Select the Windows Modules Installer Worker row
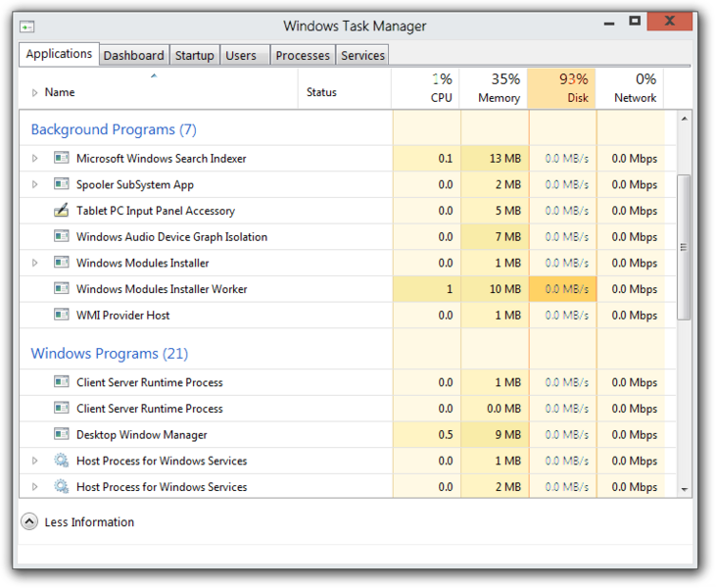This screenshot has width=716, height=588. point(162,289)
